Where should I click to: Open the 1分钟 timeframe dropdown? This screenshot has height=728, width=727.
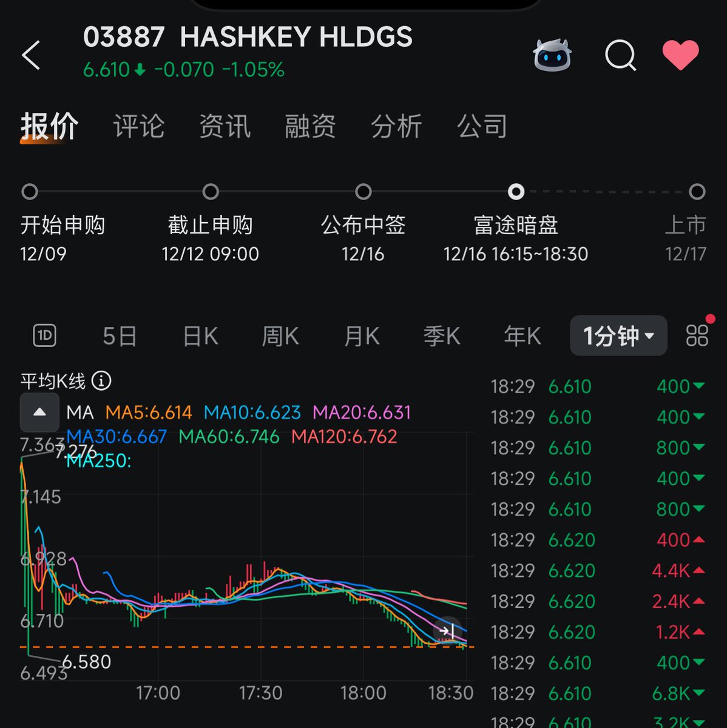tap(617, 335)
